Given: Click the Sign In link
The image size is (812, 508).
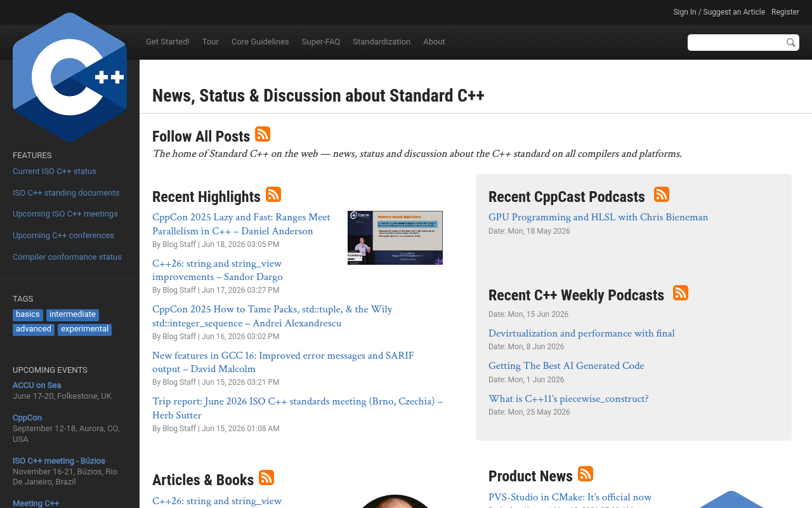Looking at the screenshot, I should pos(684,12).
